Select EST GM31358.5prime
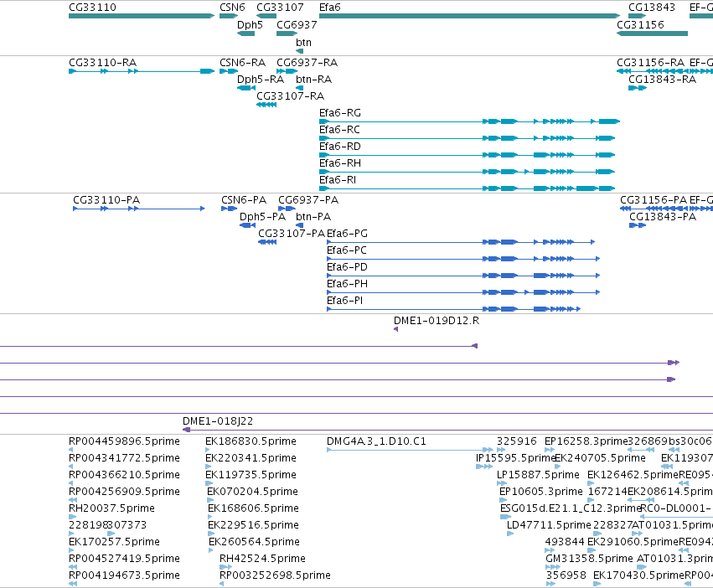 point(552,567)
